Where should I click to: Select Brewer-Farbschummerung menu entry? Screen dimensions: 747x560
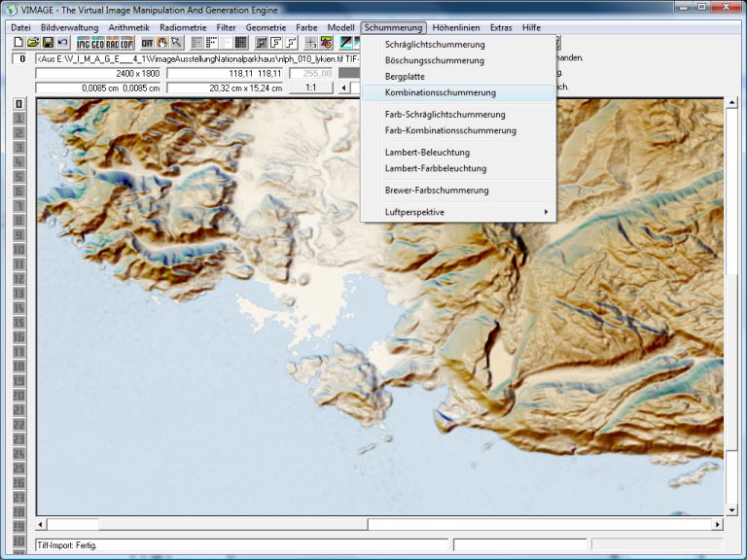tap(437, 191)
